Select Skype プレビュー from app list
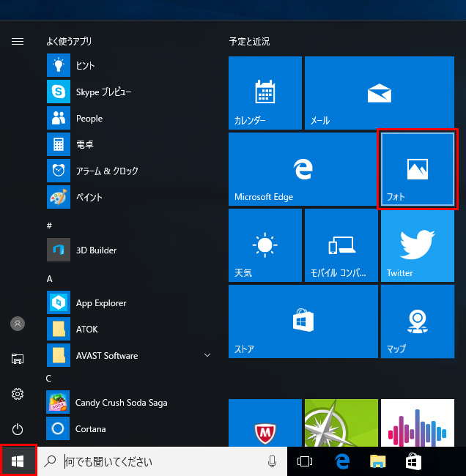 coord(103,92)
